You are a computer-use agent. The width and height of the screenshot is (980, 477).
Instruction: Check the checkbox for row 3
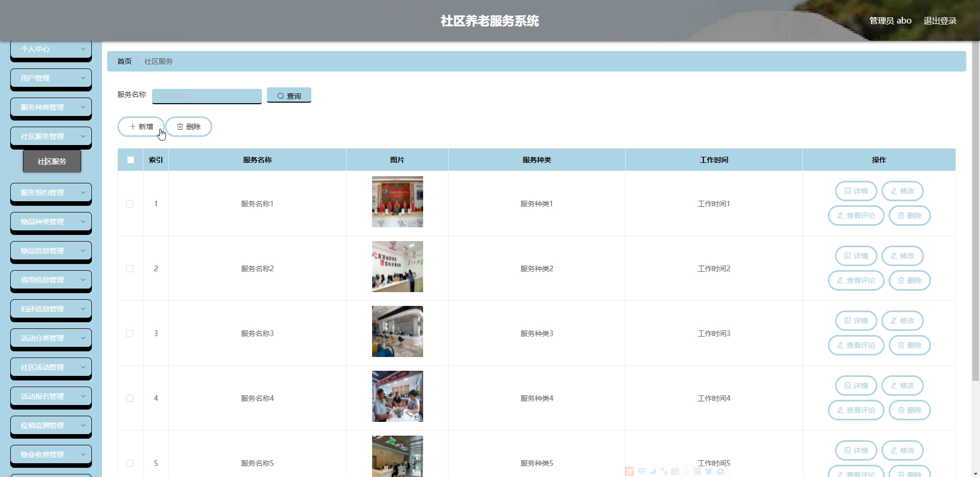pyautogui.click(x=130, y=333)
